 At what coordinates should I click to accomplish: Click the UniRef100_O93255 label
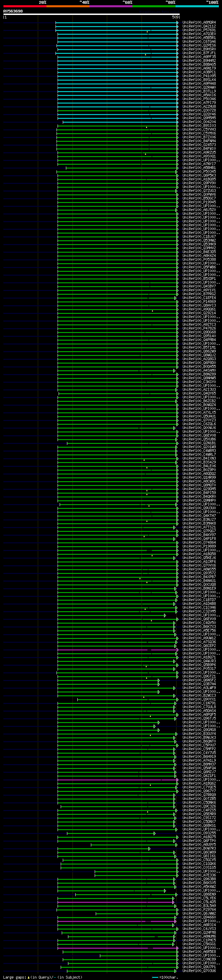(199, 833)
